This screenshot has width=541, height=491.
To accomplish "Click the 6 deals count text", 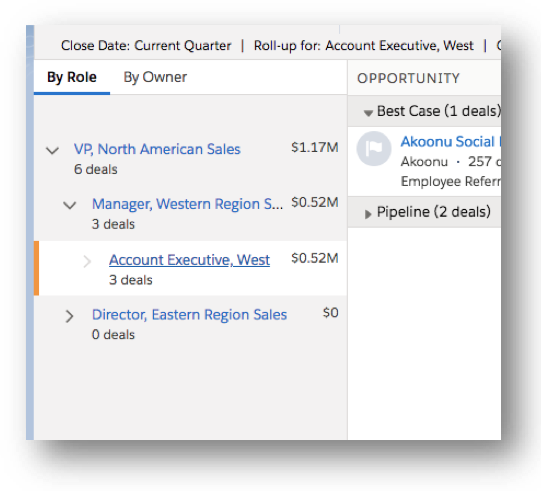I will 96,169.
